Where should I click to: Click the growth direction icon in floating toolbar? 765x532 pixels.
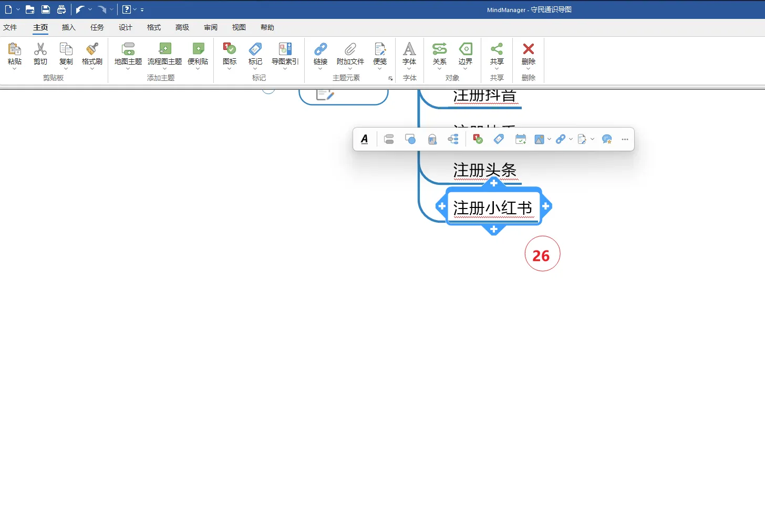453,139
